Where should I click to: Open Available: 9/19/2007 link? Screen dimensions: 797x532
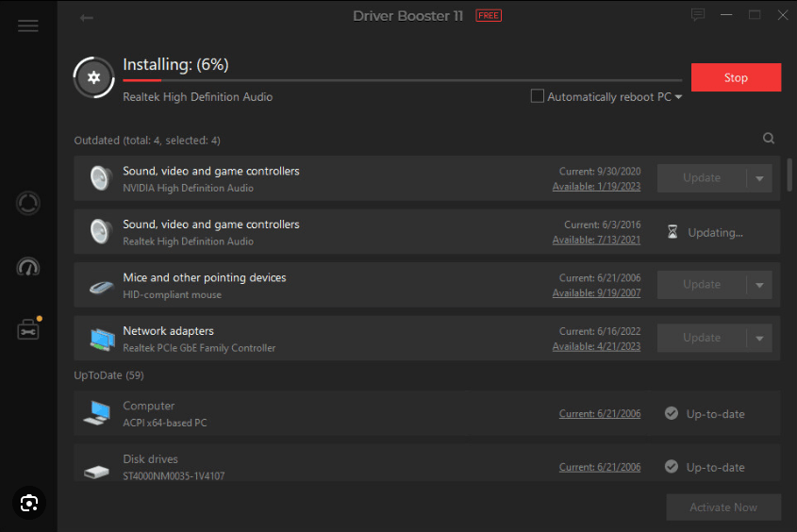596,293
